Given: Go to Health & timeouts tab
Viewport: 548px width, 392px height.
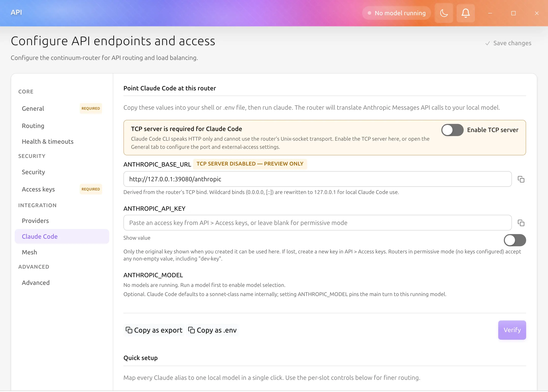Looking at the screenshot, I should (x=62, y=142).
